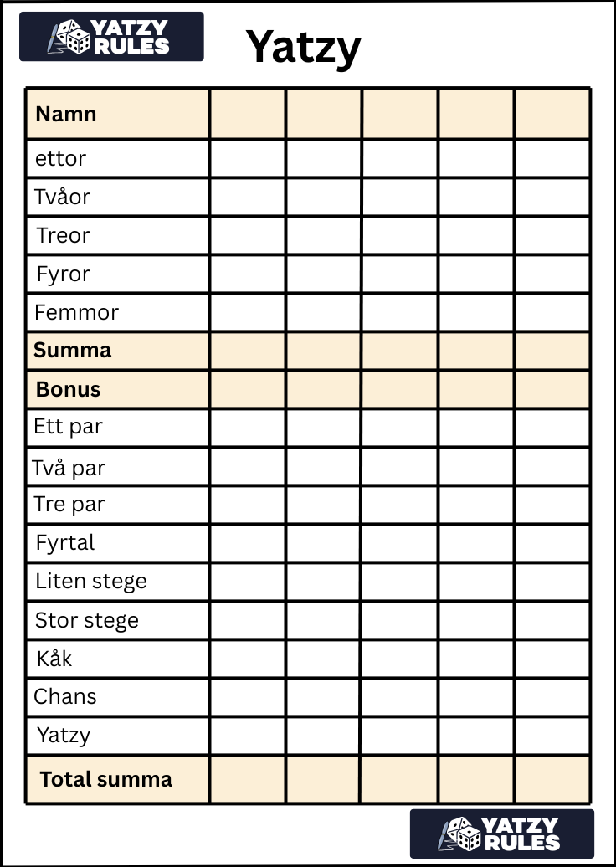This screenshot has height=867, width=616.
Task: Select first player's Yatzy score cell
Action: coord(248,736)
